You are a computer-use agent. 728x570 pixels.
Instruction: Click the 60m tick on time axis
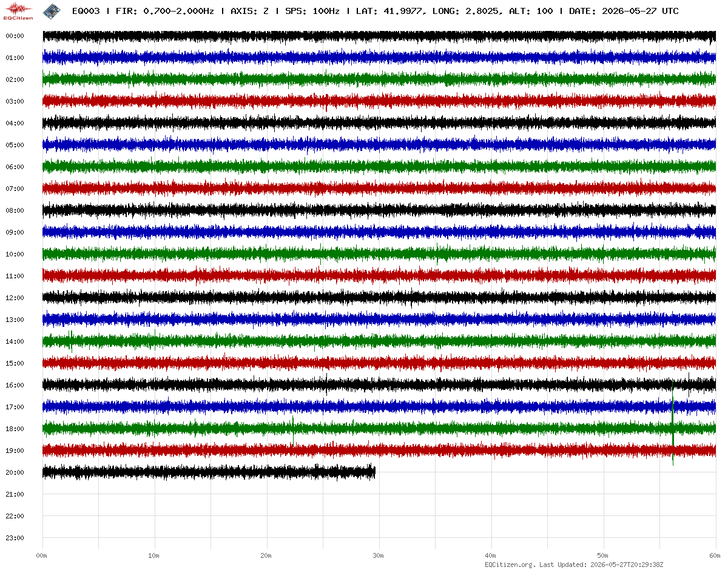click(715, 555)
